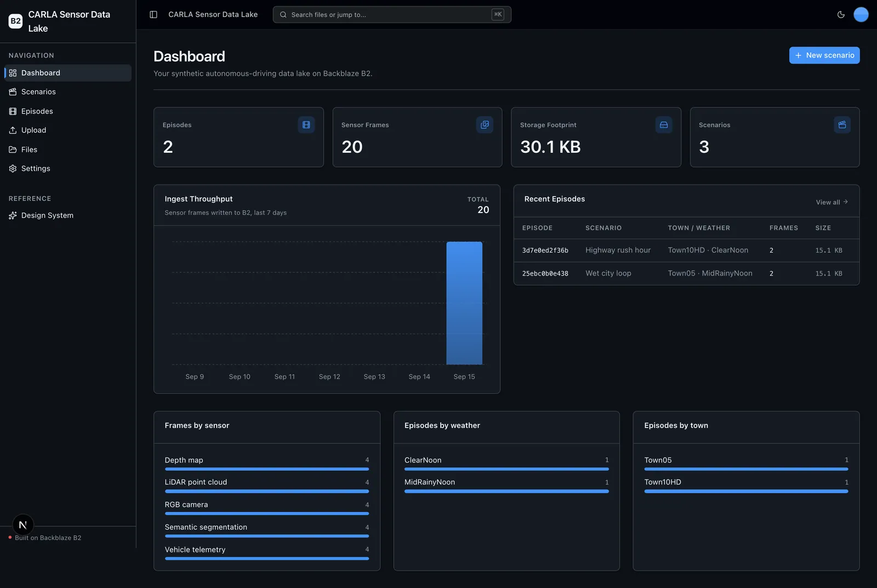877x588 pixels.
Task: Click the plus icon in New scenario
Action: pyautogui.click(x=798, y=55)
